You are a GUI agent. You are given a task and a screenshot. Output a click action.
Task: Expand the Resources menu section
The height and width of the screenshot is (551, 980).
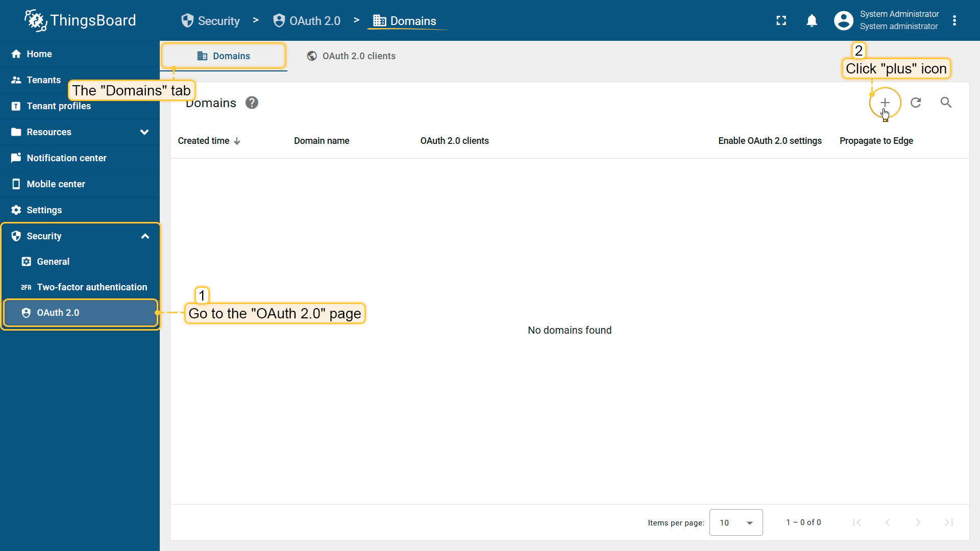[x=144, y=132]
